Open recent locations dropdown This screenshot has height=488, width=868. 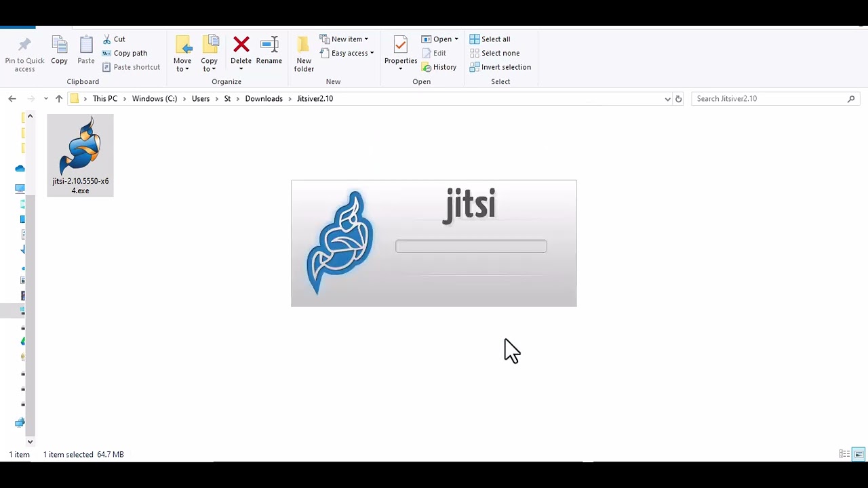pos(45,99)
